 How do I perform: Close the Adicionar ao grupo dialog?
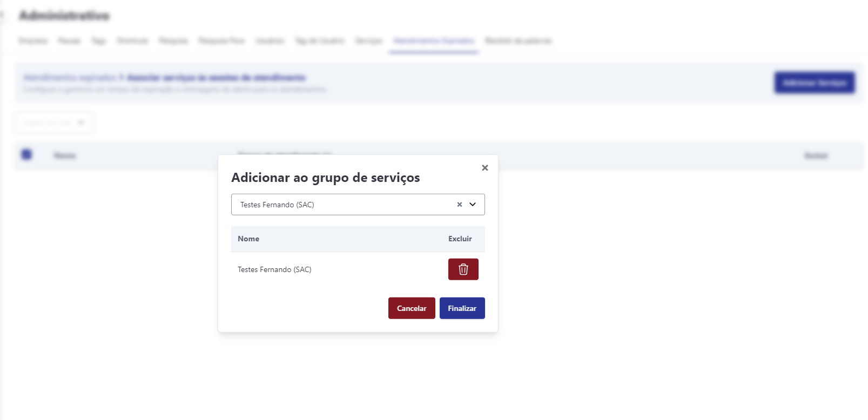tap(485, 168)
